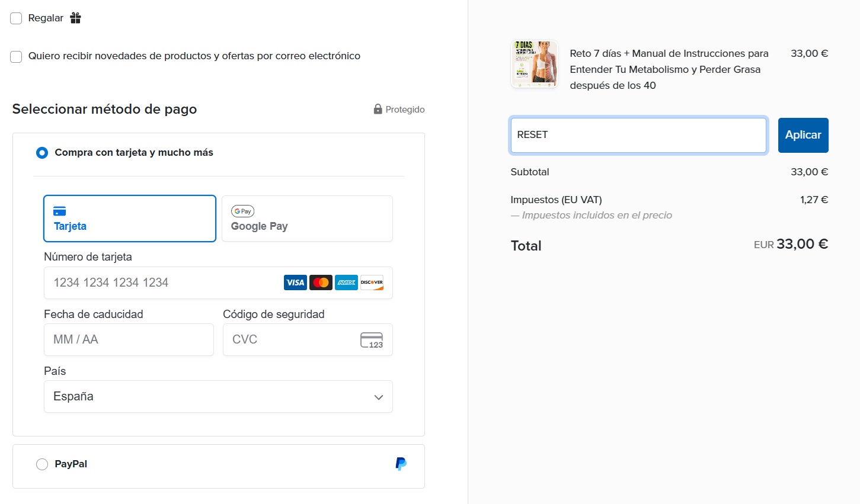This screenshot has width=860, height=504.
Task: Click the product thumbnail image
Action: coord(535,64)
